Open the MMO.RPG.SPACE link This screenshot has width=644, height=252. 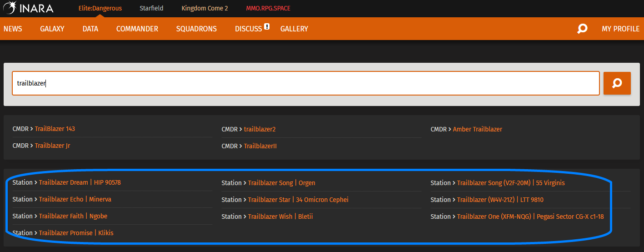[268, 8]
